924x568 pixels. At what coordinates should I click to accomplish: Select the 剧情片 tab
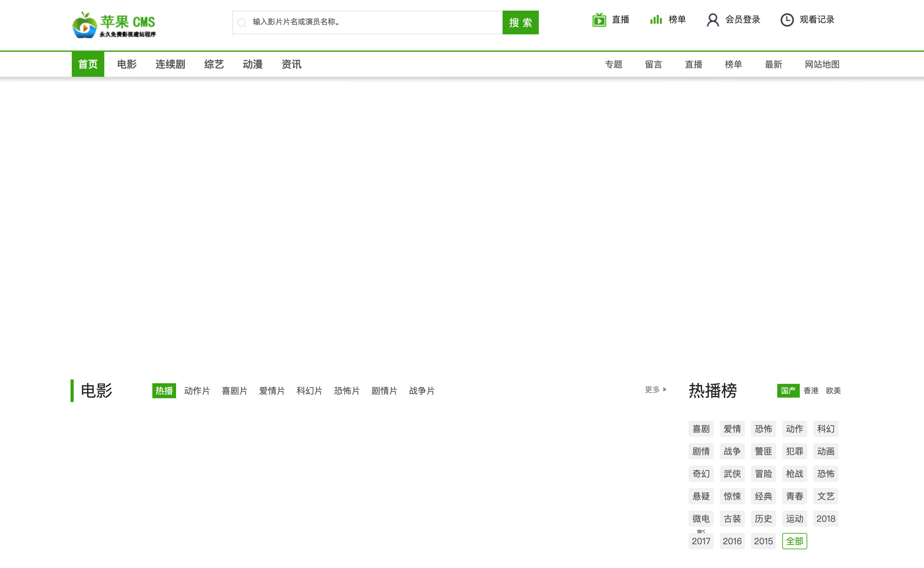384,391
